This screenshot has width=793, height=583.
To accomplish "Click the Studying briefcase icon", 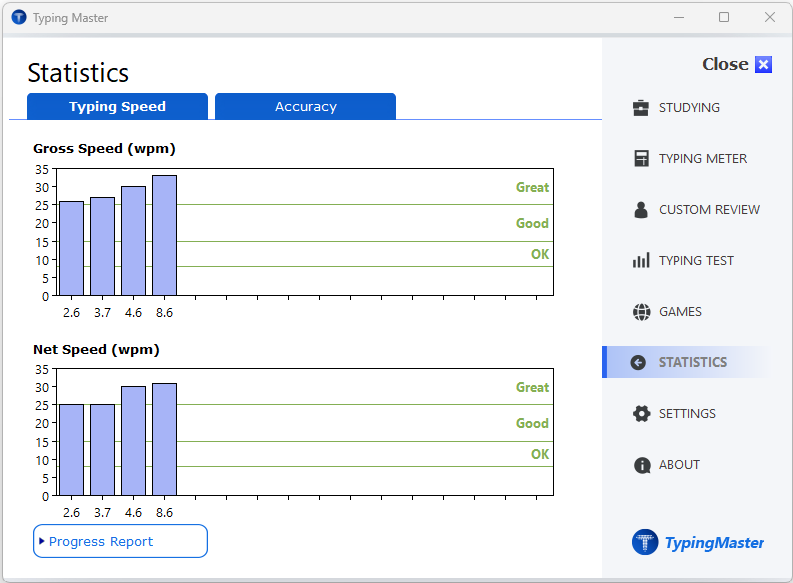I will (x=641, y=108).
